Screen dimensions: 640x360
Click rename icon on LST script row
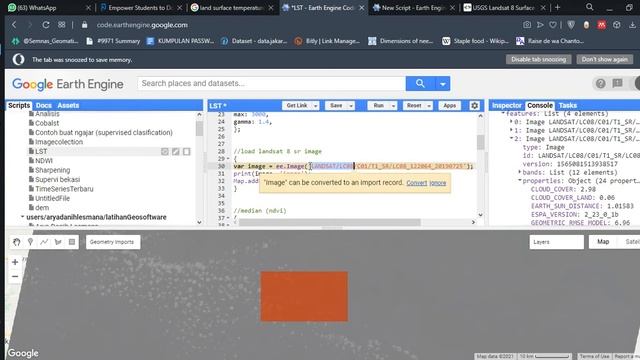(176, 152)
